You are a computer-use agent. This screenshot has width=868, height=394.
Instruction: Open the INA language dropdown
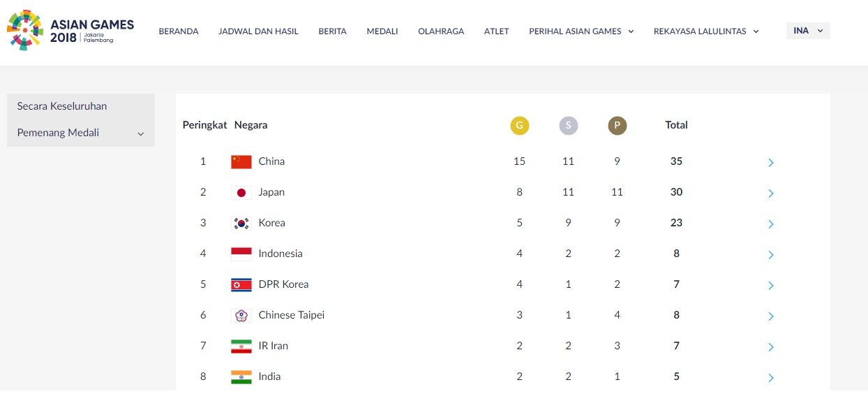[808, 31]
